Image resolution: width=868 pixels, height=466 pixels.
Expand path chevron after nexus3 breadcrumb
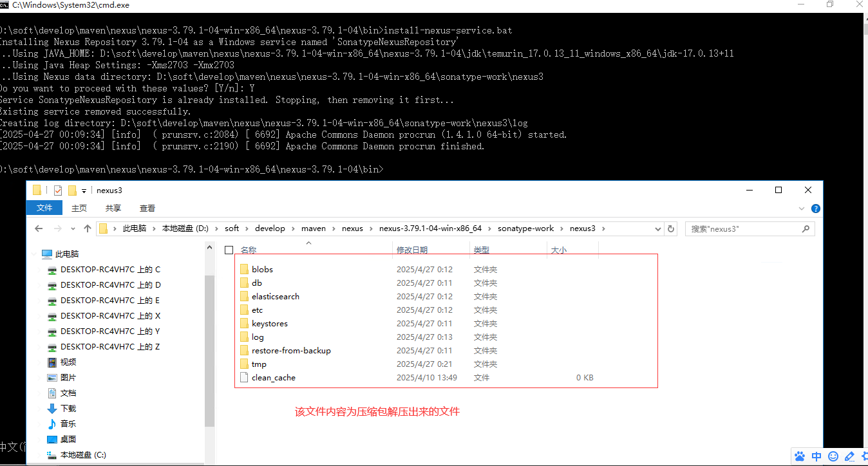(603, 228)
